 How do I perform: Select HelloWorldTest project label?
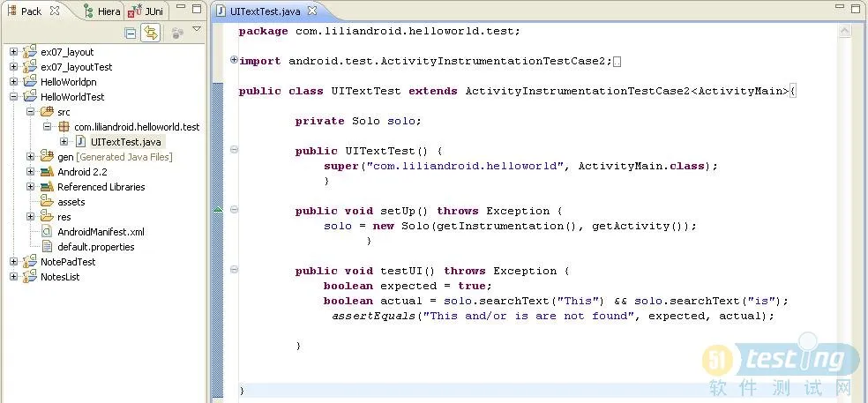(72, 97)
